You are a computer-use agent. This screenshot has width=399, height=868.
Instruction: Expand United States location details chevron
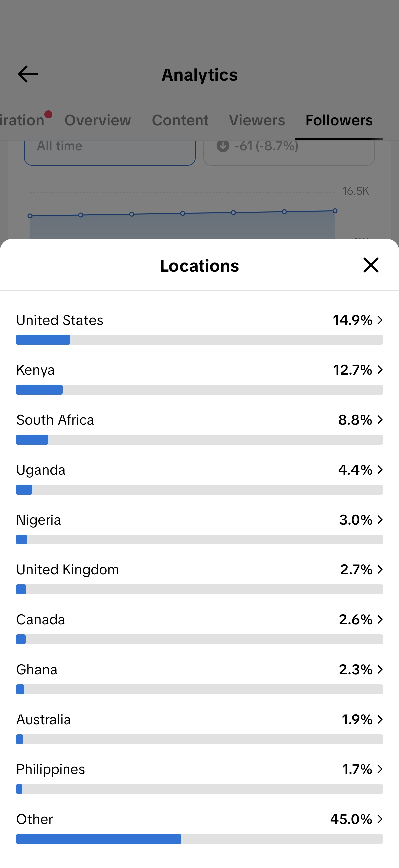[380, 320]
